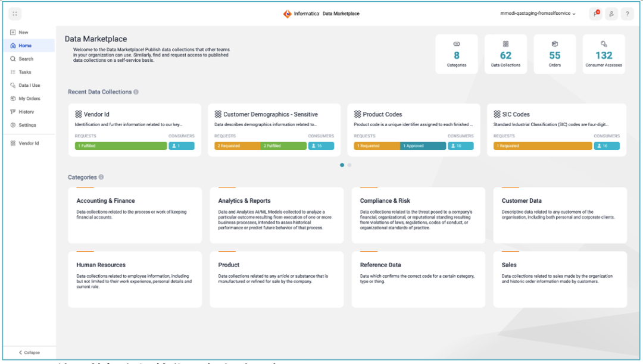This screenshot has width=643, height=364.
Task: Click the Product Codes card icon
Action: pyautogui.click(x=358, y=114)
